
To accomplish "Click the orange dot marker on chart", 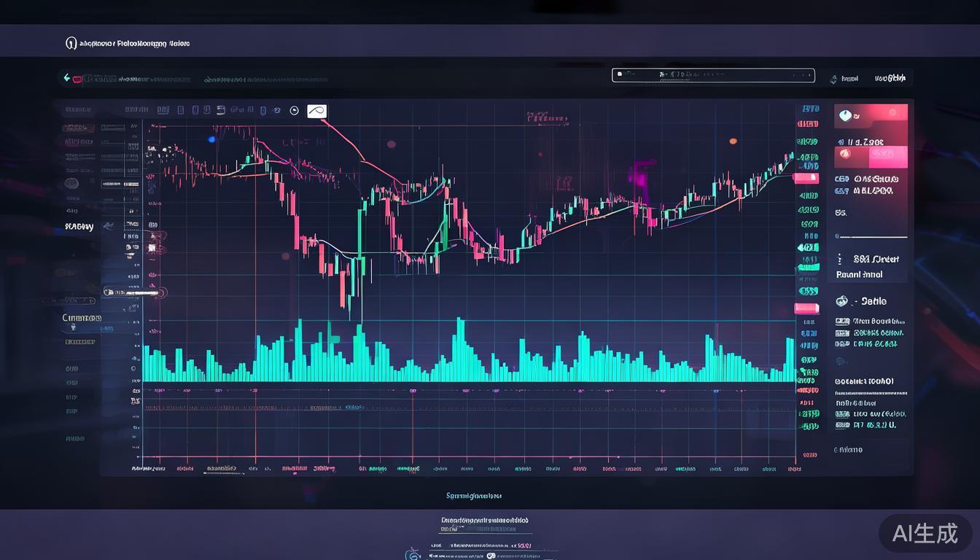I will (733, 141).
